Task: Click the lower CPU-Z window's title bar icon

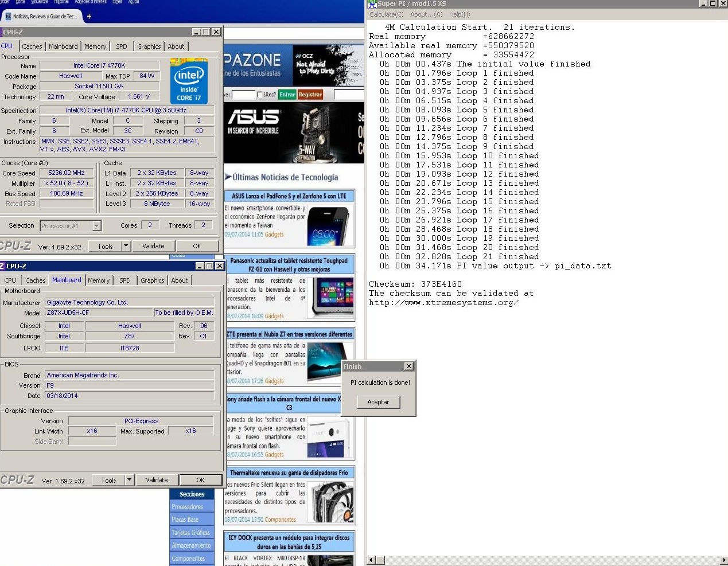Action: point(2,266)
